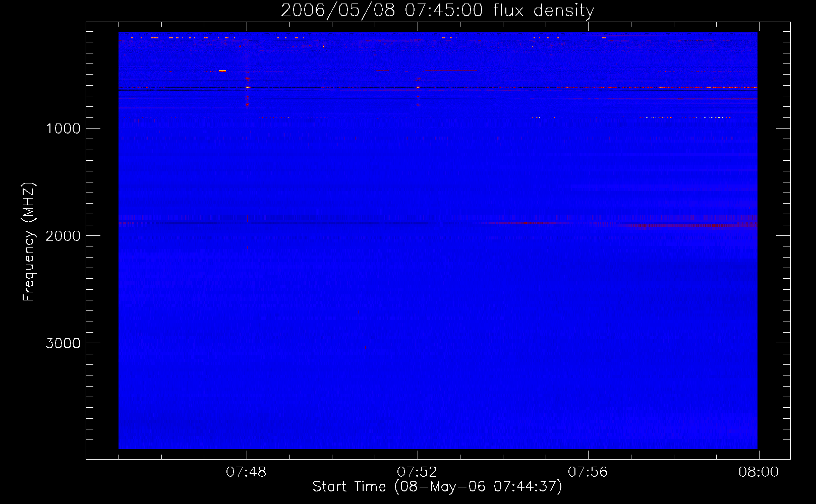
Task: Click the 08:00 time tick label
Action: [x=759, y=472]
